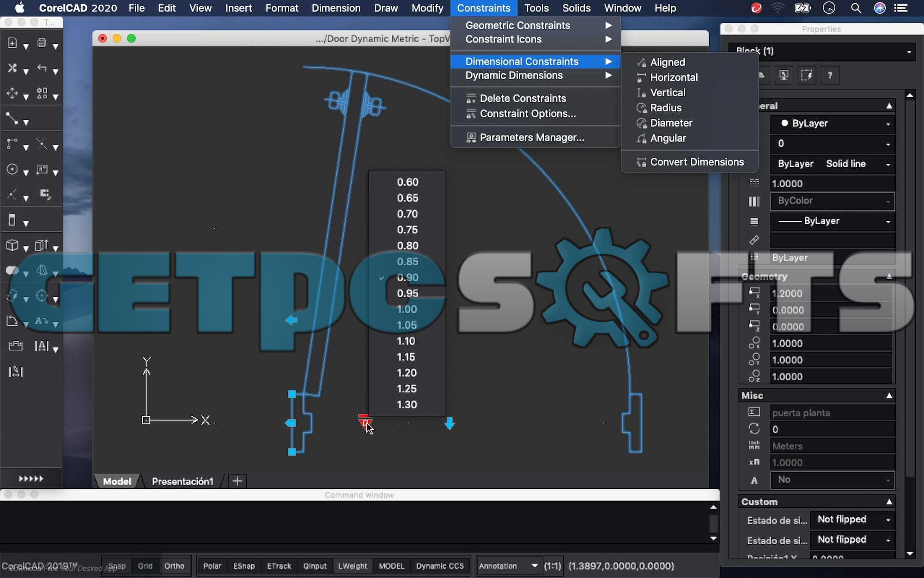The width and height of the screenshot is (924, 578).
Task: Click the Extrude solid tool icon
Action: [x=42, y=245]
